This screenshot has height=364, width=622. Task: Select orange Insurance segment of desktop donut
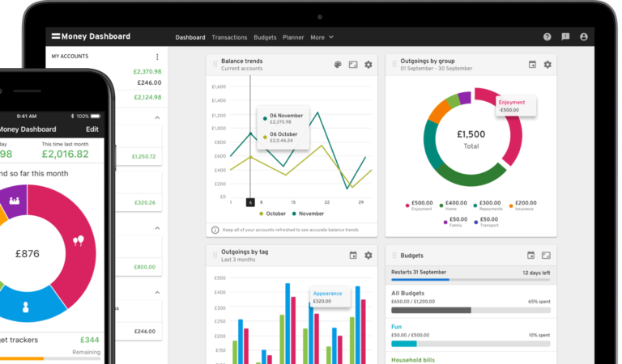click(440, 111)
